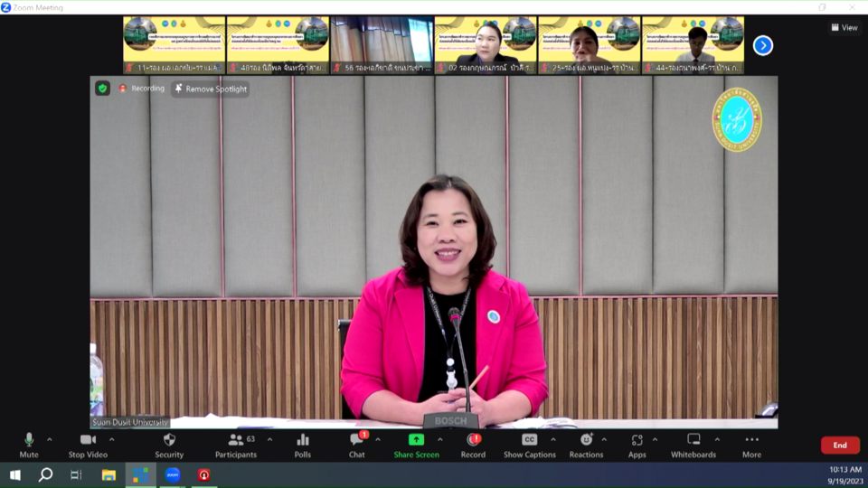Open the Polls panel
The width and height of the screenshot is (868, 488).
coord(302,445)
